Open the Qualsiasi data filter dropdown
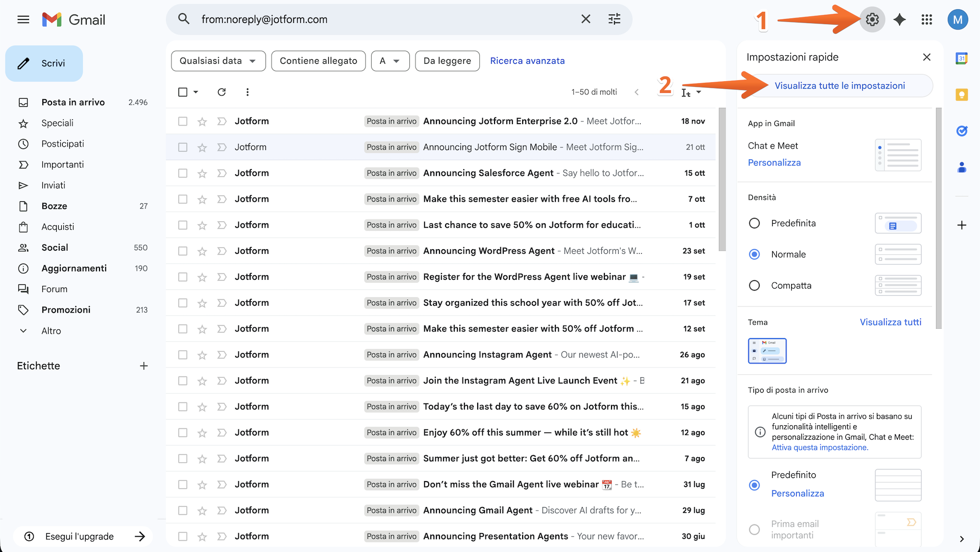 (218, 61)
